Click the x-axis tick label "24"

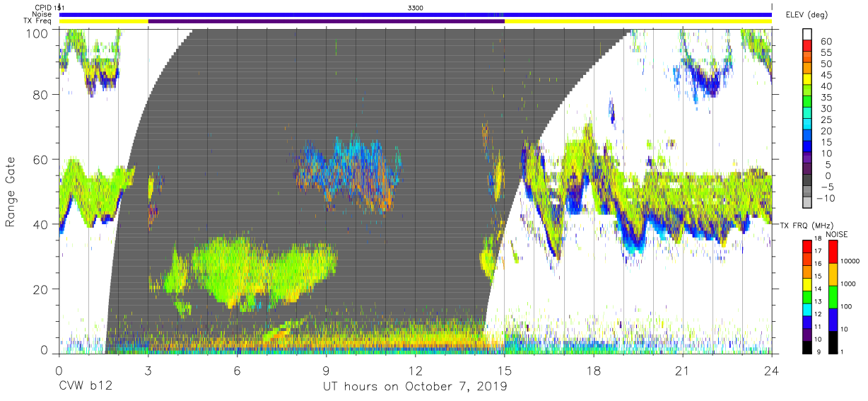tap(772, 371)
